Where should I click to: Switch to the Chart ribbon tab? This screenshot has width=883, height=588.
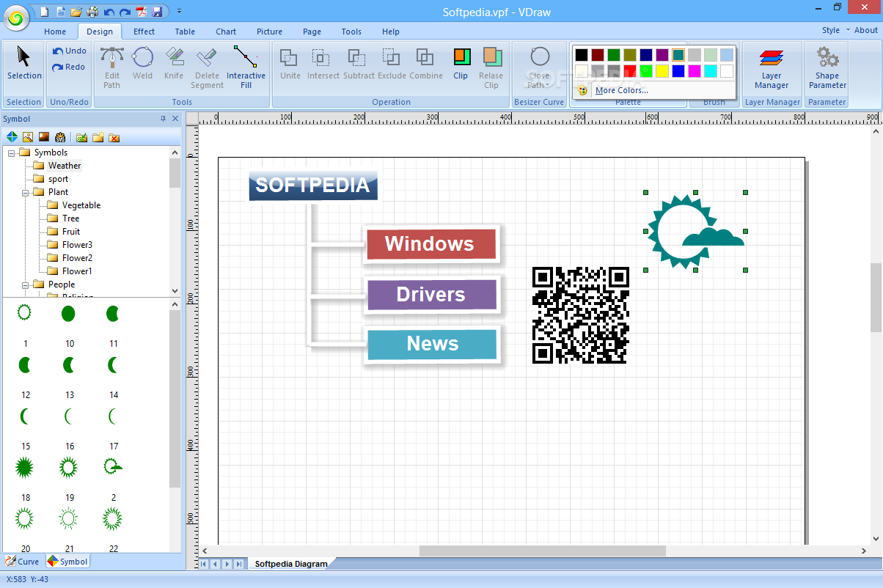point(226,32)
